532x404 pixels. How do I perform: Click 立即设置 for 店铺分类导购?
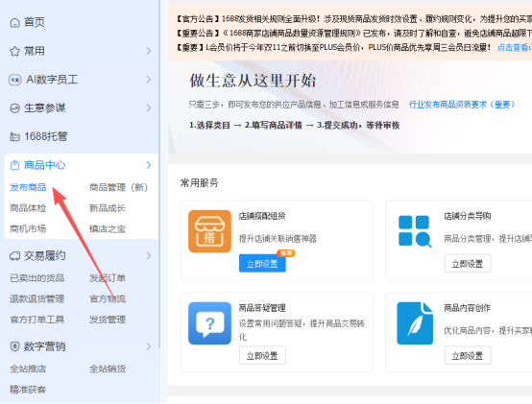pos(468,263)
